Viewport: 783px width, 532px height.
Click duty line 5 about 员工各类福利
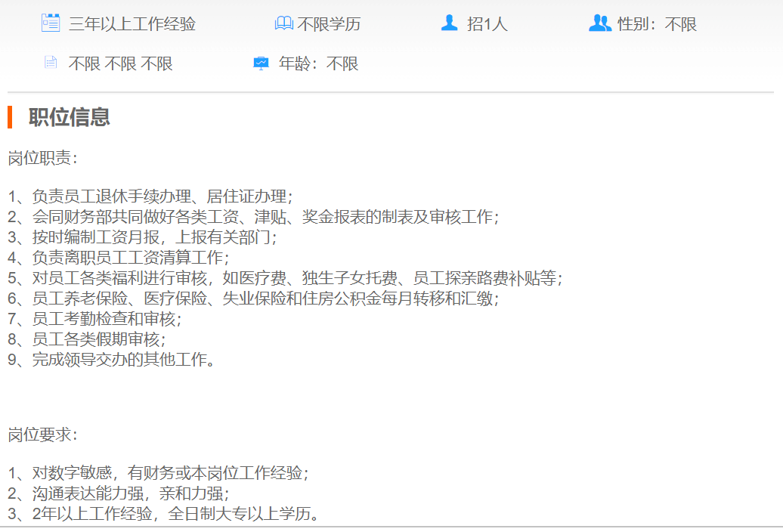[286, 278]
